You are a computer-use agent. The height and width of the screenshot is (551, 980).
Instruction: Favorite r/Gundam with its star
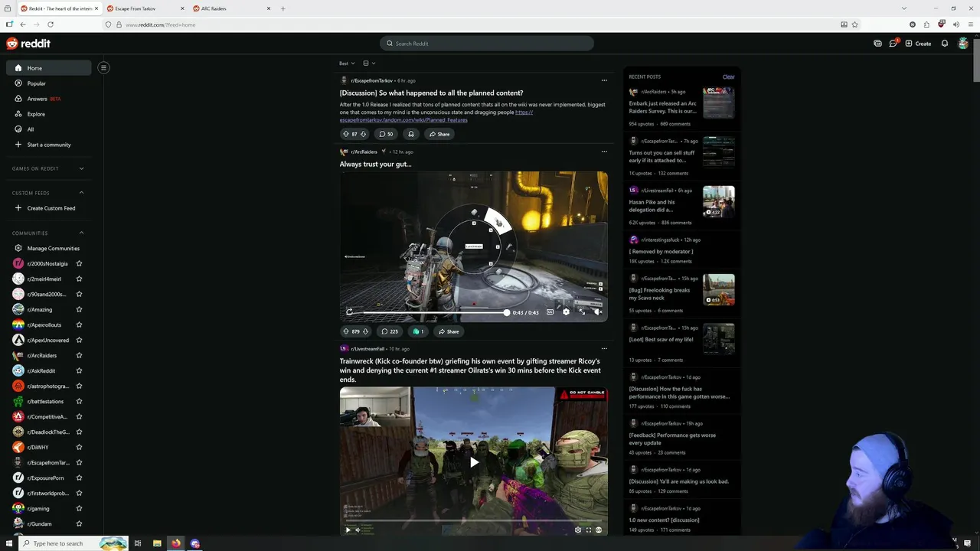(79, 523)
